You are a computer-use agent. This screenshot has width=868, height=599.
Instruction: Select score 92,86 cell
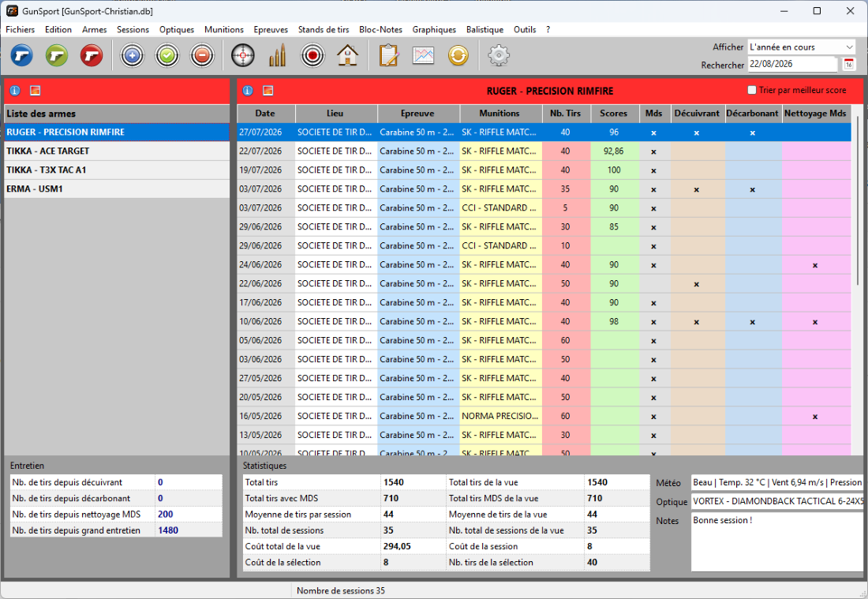614,152
